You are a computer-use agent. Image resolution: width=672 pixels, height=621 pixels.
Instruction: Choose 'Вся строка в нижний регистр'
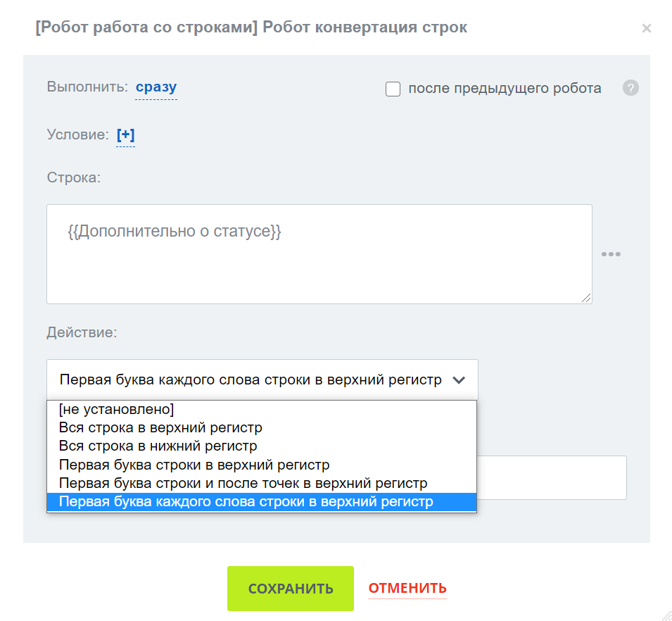click(x=158, y=446)
